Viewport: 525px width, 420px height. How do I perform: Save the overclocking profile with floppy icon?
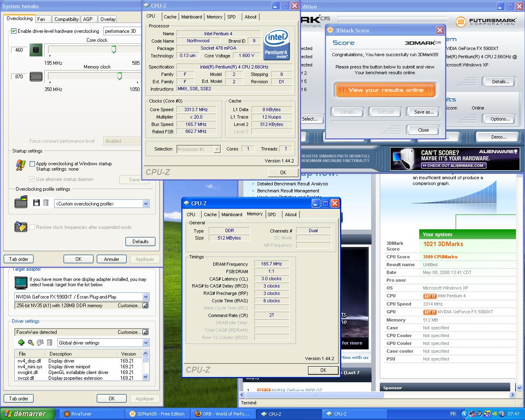[x=37, y=203]
